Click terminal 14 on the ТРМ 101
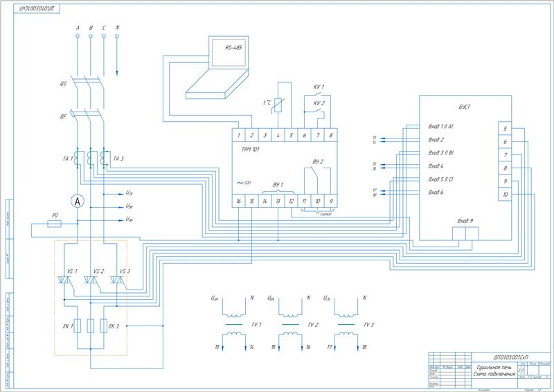Viewport: 554px width, 392px height. coord(265,201)
